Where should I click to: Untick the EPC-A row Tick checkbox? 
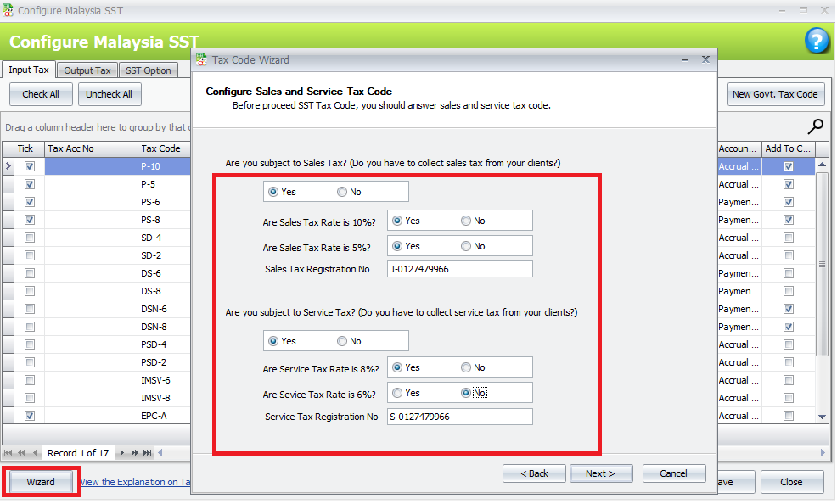[x=30, y=416]
